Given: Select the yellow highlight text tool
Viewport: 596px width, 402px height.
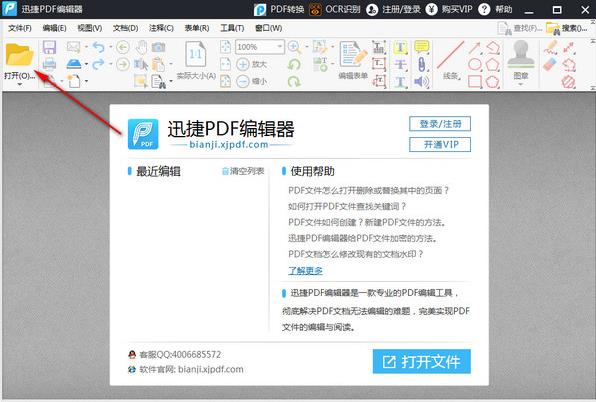Looking at the screenshot, I should point(400,47).
